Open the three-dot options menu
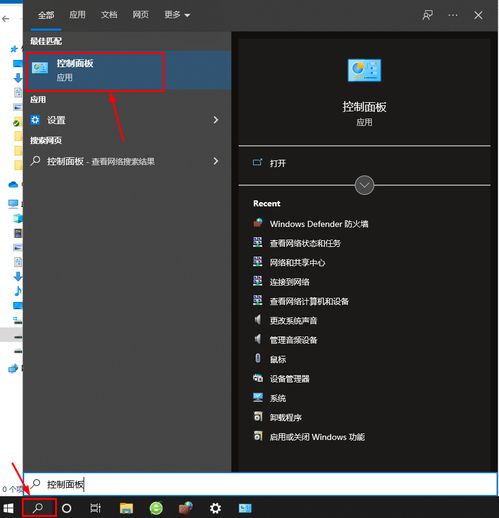Image resolution: width=499 pixels, height=518 pixels. (x=453, y=15)
